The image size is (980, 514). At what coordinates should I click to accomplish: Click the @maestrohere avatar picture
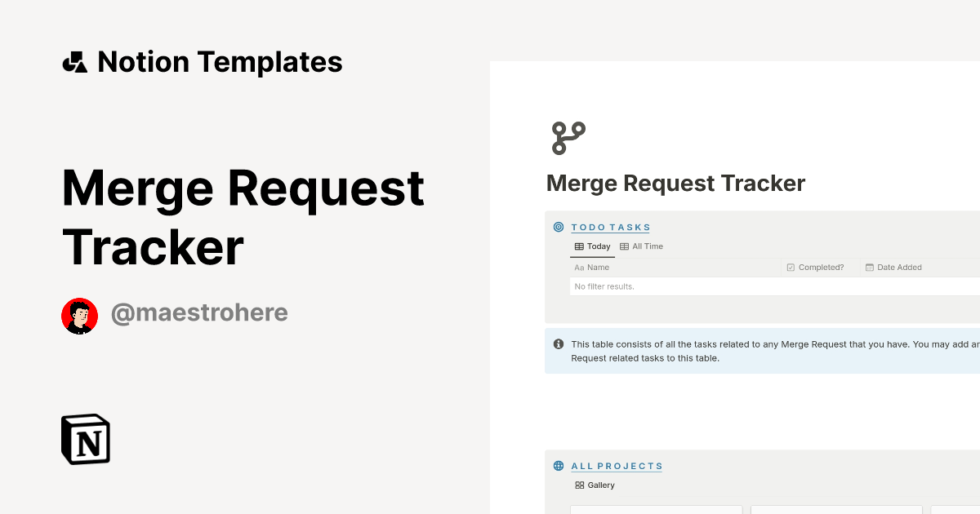coord(79,315)
